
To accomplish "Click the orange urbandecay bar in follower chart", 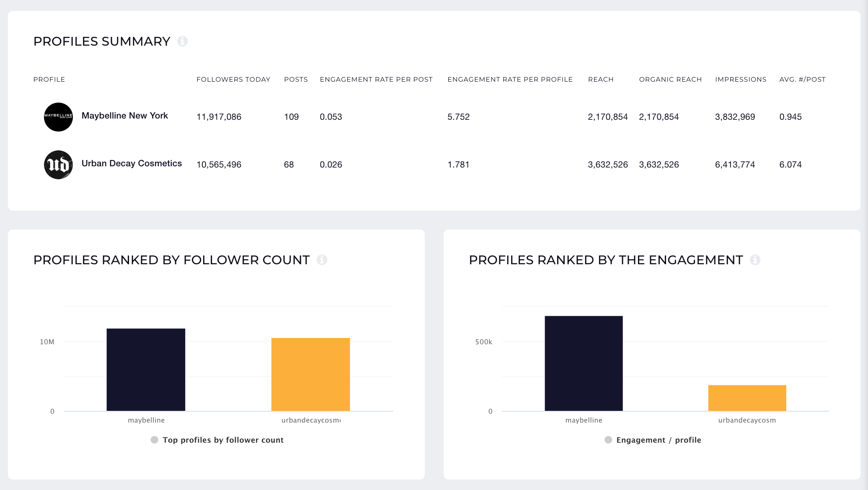I will click(310, 374).
